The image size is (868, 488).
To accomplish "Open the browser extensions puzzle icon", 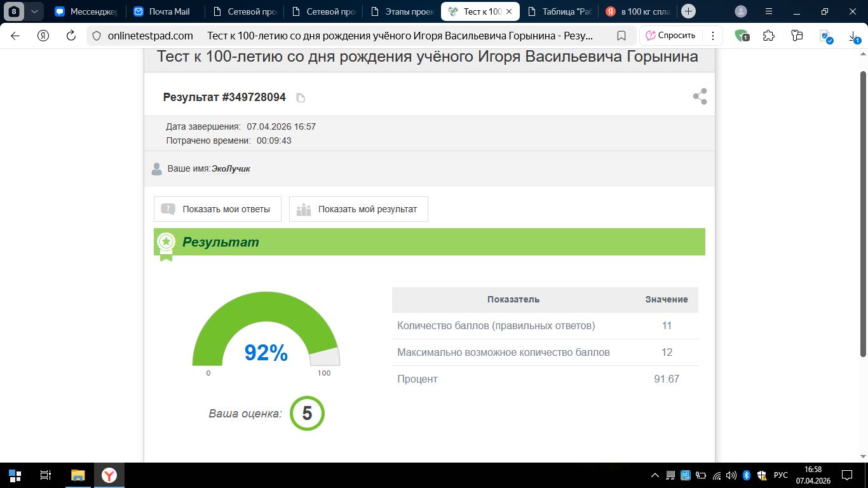I will (x=769, y=36).
